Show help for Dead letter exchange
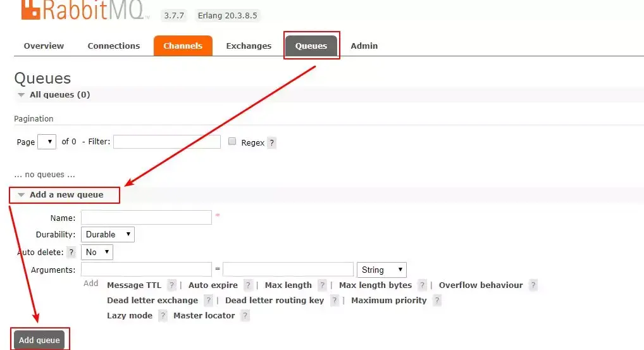 208,300
